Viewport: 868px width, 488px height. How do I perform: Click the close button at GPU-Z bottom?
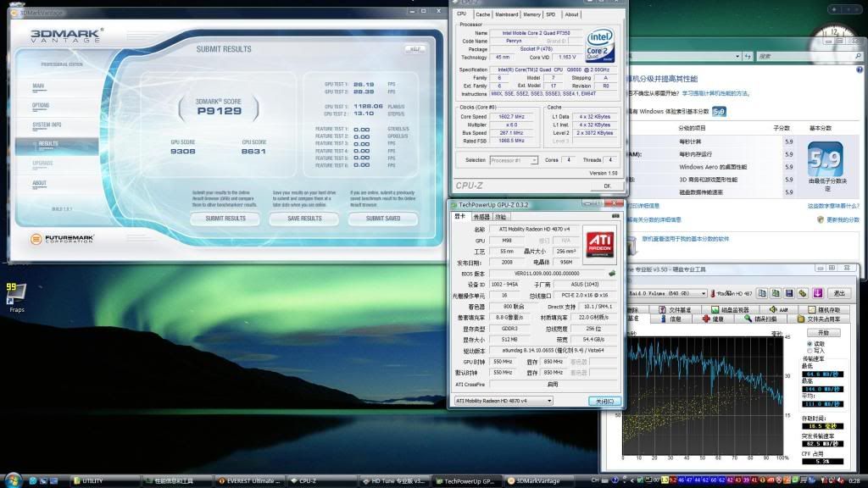click(x=604, y=401)
